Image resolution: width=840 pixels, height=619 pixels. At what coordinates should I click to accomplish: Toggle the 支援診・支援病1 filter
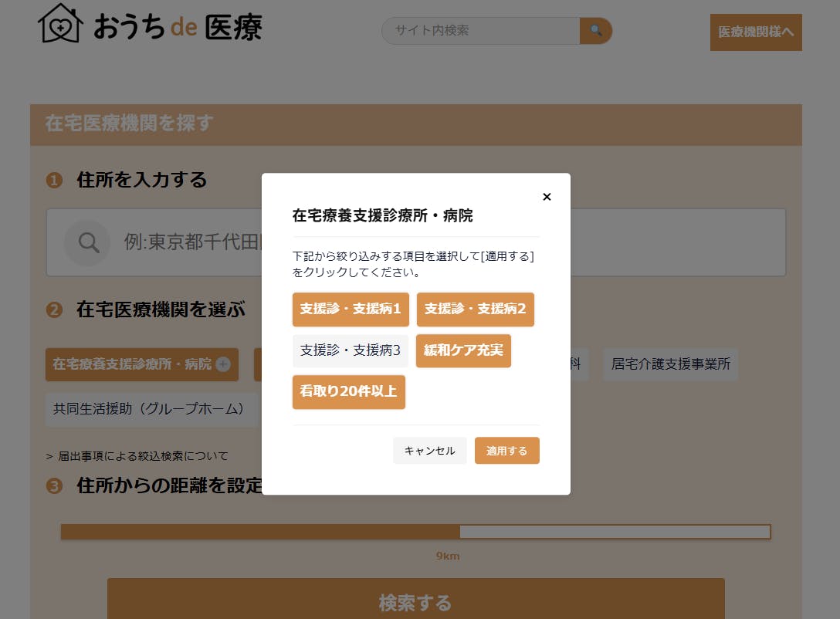[351, 309]
